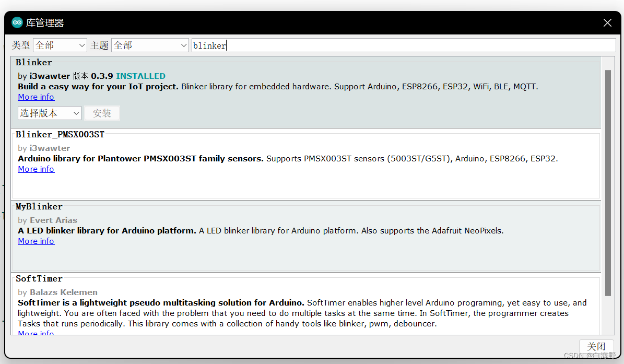The height and width of the screenshot is (364, 624).
Task: Click the vertical scrollbar of library list
Action: click(608, 183)
